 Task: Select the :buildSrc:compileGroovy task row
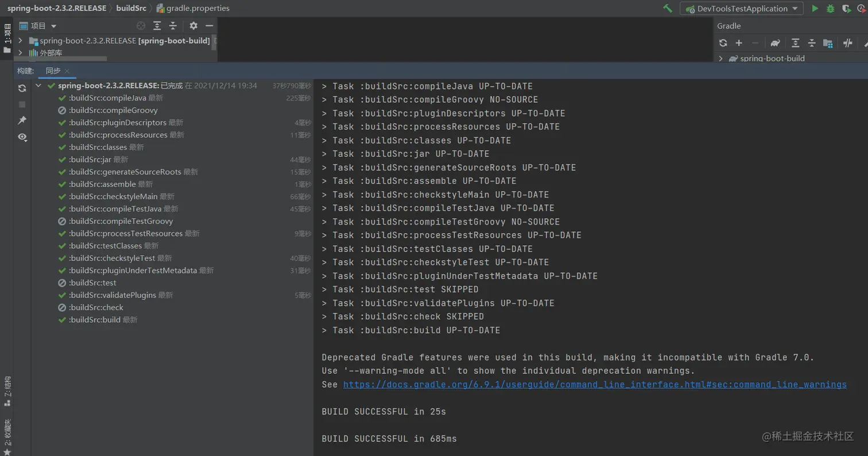172,110
